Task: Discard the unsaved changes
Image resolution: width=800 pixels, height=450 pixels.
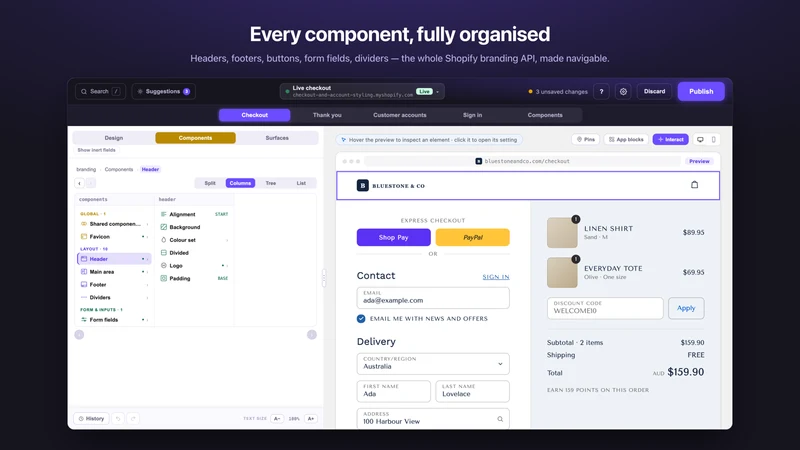Action: click(654, 92)
